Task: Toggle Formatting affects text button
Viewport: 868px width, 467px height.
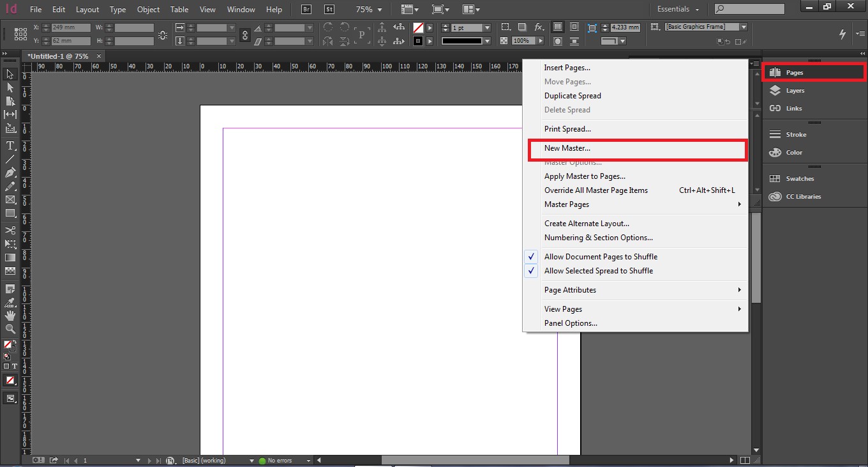Action: click(x=15, y=367)
